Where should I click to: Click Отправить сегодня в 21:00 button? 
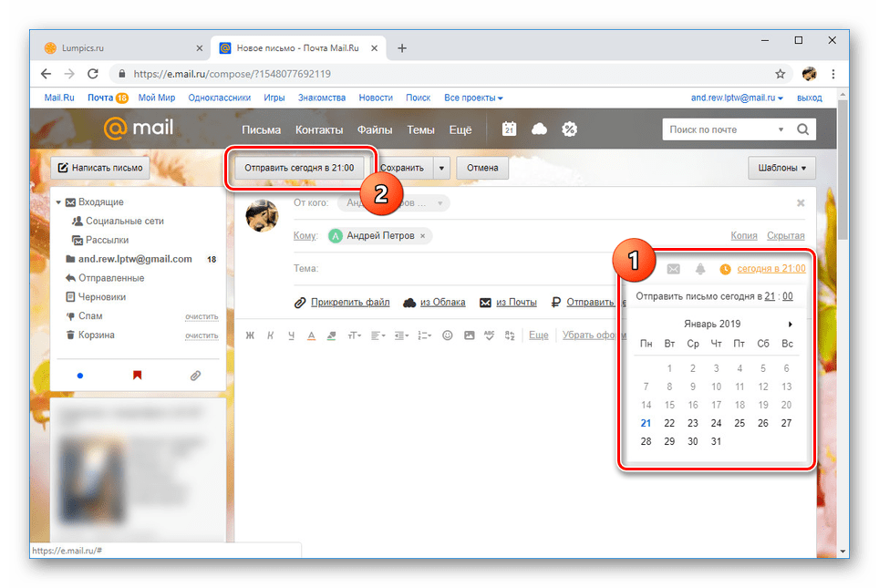pyautogui.click(x=299, y=168)
